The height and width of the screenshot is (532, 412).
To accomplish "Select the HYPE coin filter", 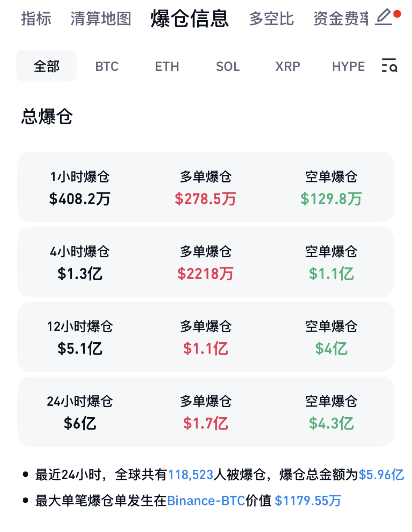I will pos(348,66).
